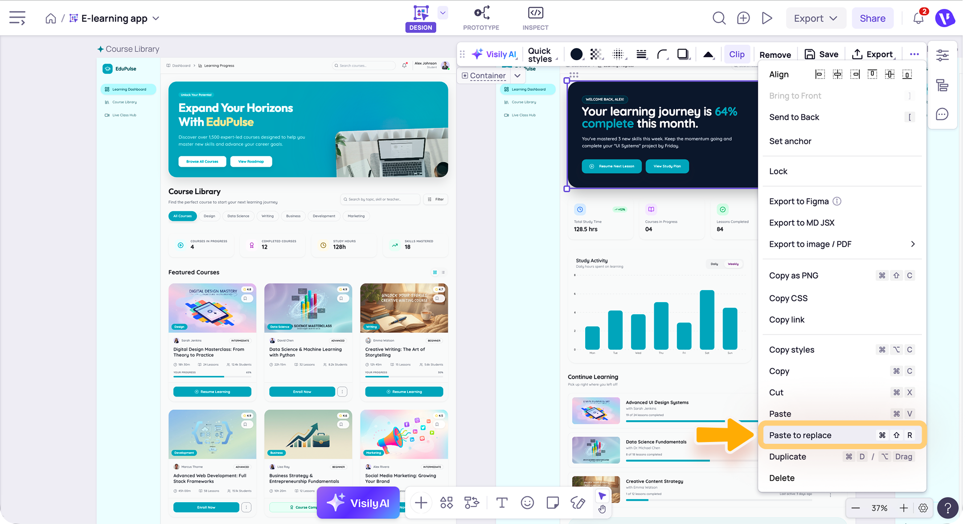
Task: Select Lock in the context menu
Action: click(x=842, y=172)
